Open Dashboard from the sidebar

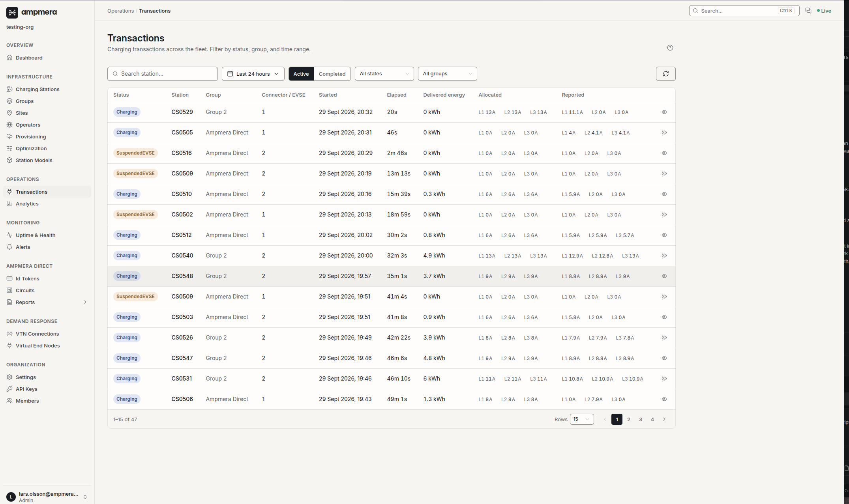(x=47, y=58)
